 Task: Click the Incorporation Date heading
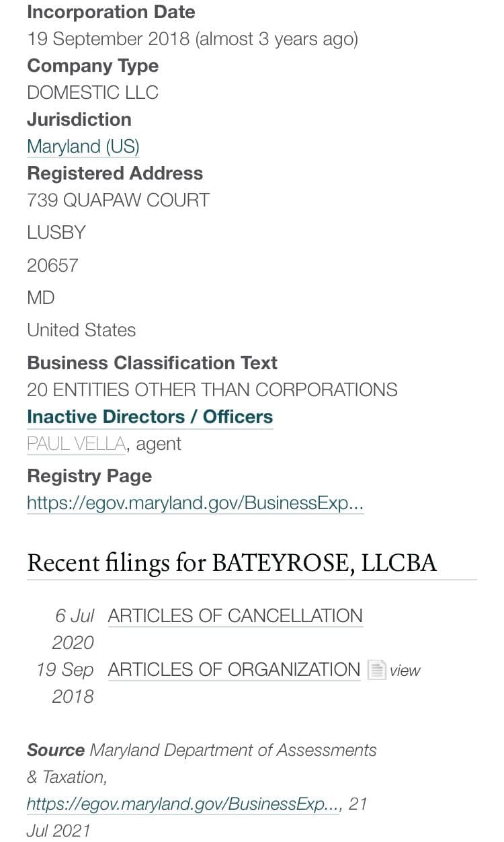[x=111, y=12]
